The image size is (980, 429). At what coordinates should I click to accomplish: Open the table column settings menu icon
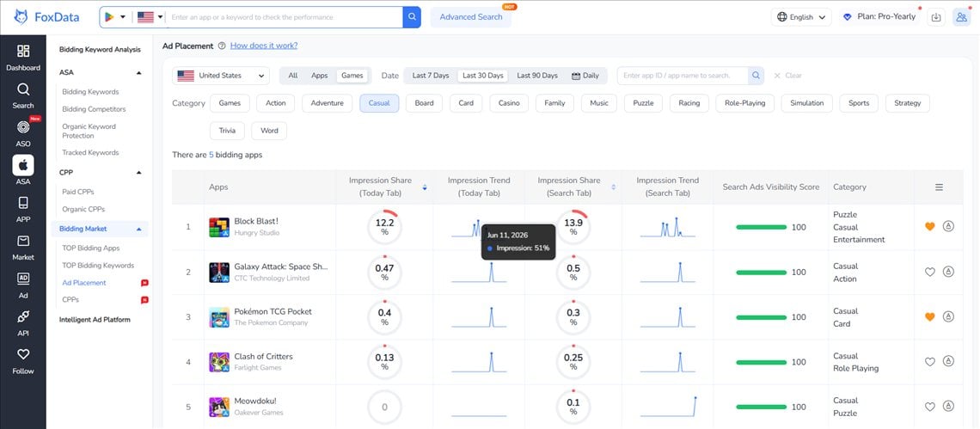coord(939,187)
